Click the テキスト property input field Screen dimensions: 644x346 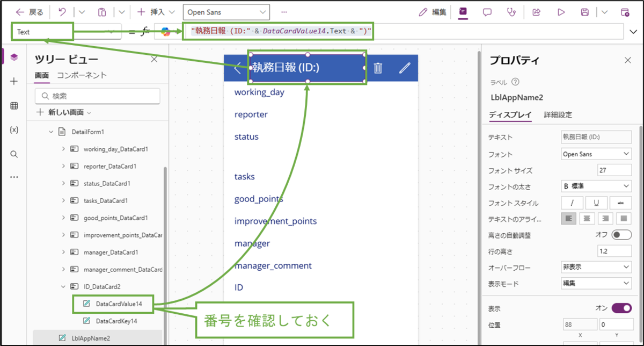click(596, 138)
